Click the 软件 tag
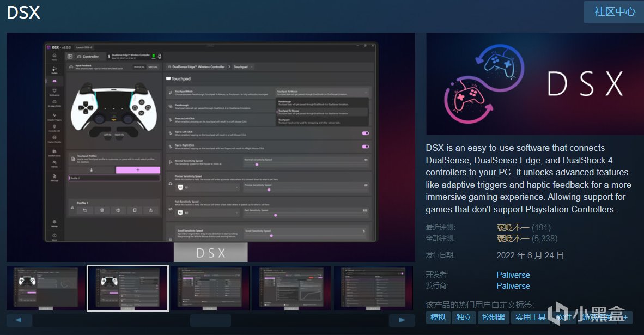Screen dimensions: 644x335 pyautogui.click(x=563, y=318)
